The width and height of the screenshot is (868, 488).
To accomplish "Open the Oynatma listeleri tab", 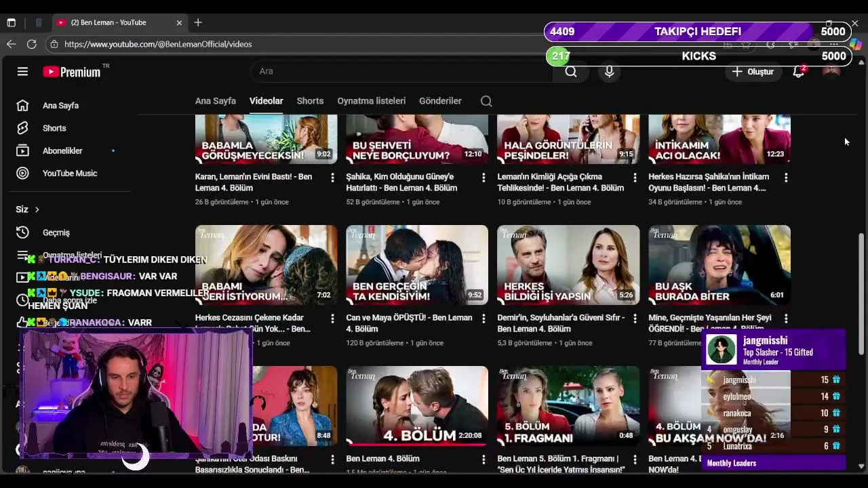I will (x=371, y=101).
